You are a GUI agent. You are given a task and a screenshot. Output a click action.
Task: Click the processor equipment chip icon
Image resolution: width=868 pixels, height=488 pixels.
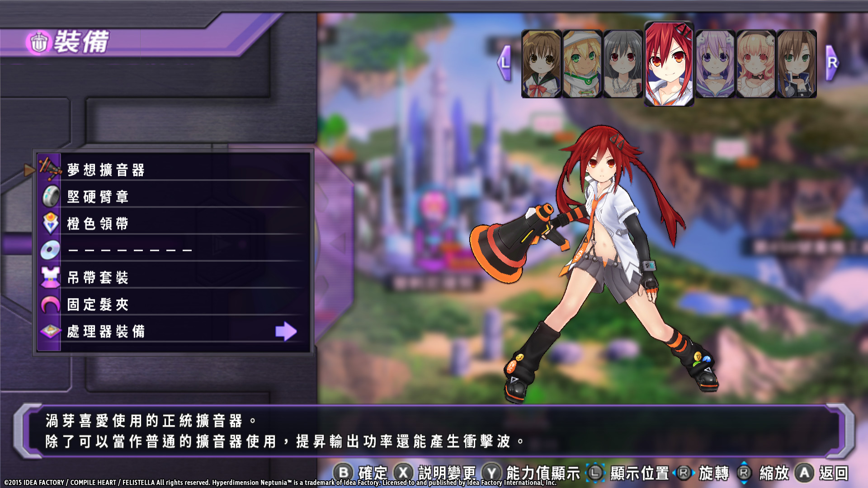coord(50,331)
